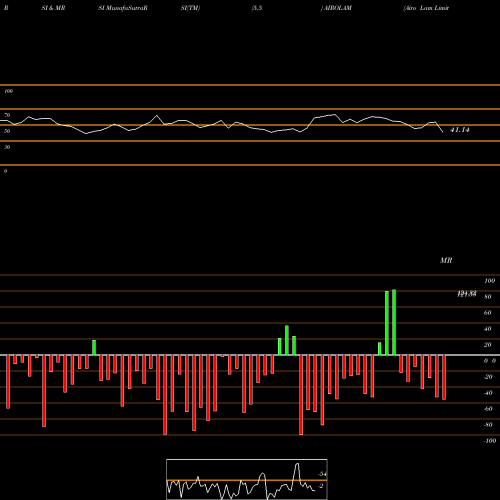Click the RSI axis label 100

pos(8,91)
